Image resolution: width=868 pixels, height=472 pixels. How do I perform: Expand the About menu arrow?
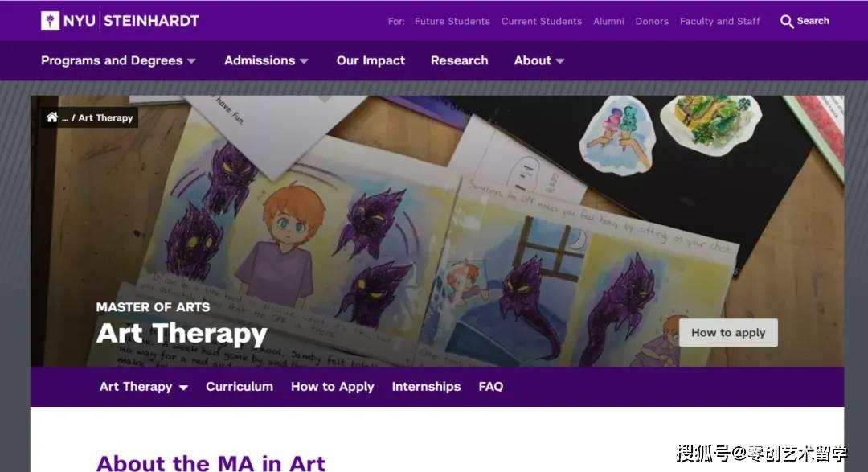pyautogui.click(x=559, y=61)
